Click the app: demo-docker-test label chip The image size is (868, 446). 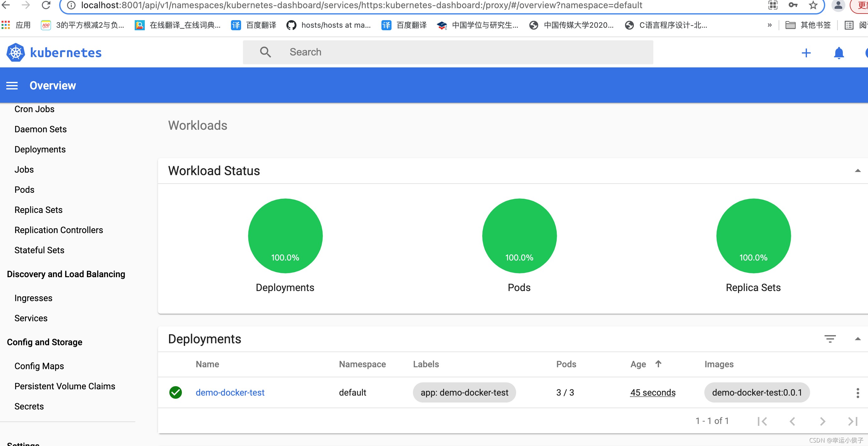click(464, 392)
